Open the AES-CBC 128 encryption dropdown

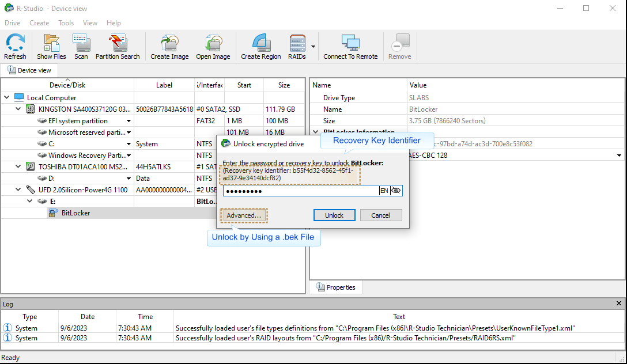tap(619, 156)
